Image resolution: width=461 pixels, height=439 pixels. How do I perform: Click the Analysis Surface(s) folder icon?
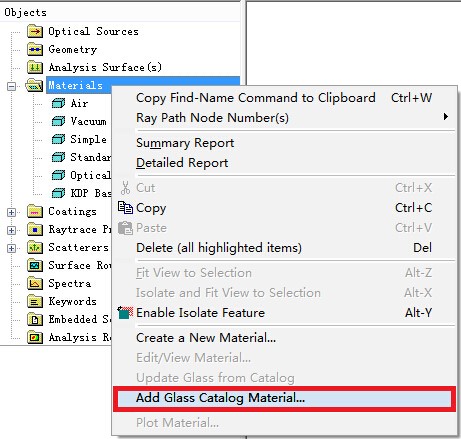35,67
